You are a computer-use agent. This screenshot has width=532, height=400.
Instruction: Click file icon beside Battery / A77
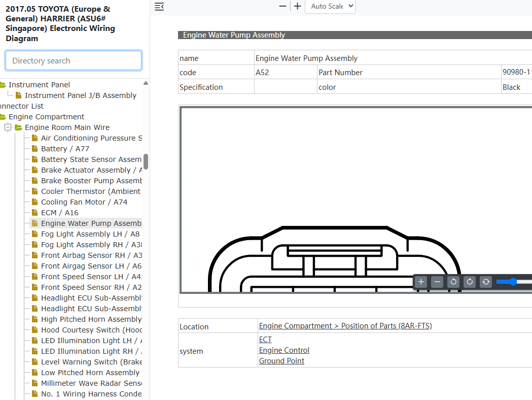coord(34,148)
